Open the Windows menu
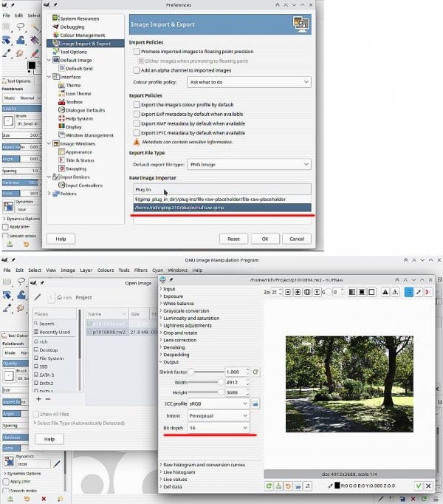 pos(177,270)
